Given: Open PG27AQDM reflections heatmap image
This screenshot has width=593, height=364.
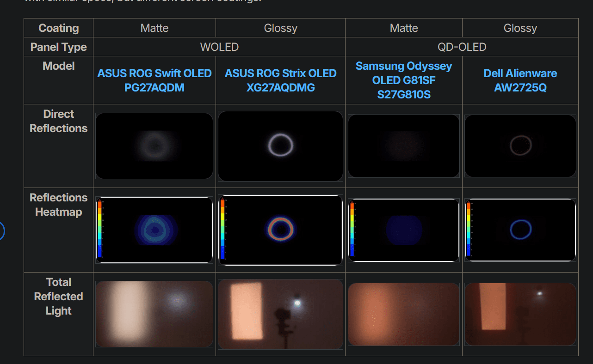Looking at the screenshot, I should (154, 230).
